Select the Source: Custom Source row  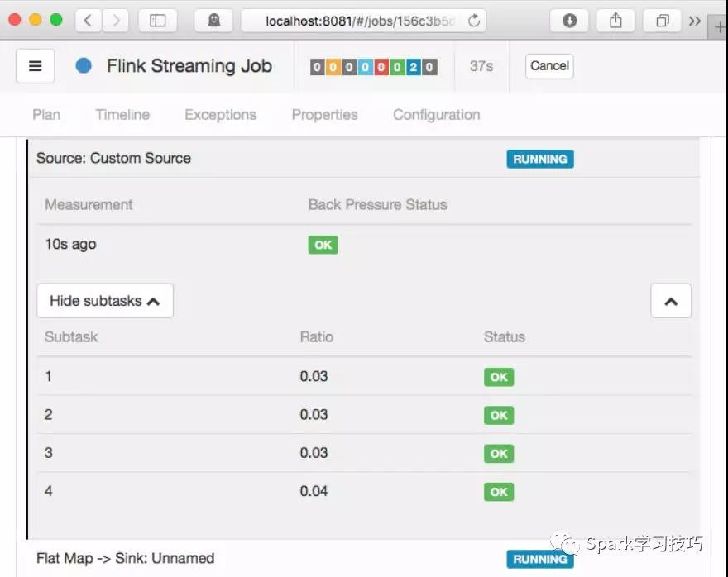363,158
